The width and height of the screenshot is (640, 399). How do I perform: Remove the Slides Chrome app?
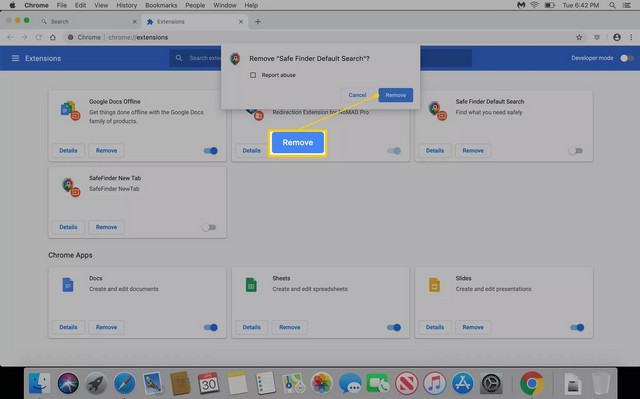pos(473,327)
